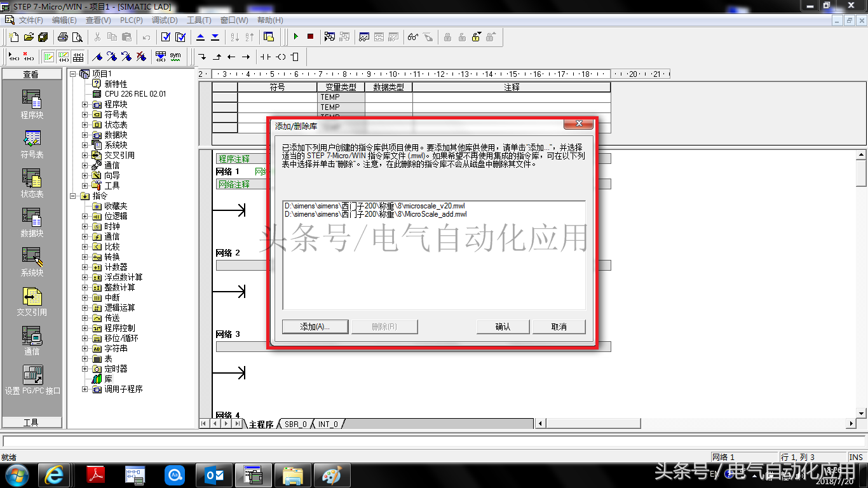The height and width of the screenshot is (488, 868).
Task: Put the PLC in STOP mode
Action: (310, 37)
